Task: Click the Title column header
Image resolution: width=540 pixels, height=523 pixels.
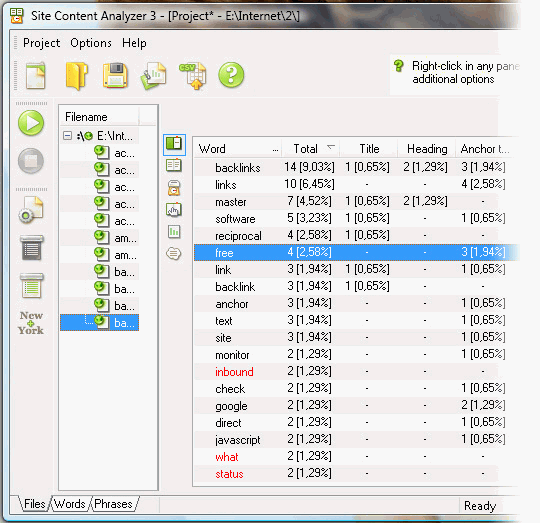Action: coord(369,149)
